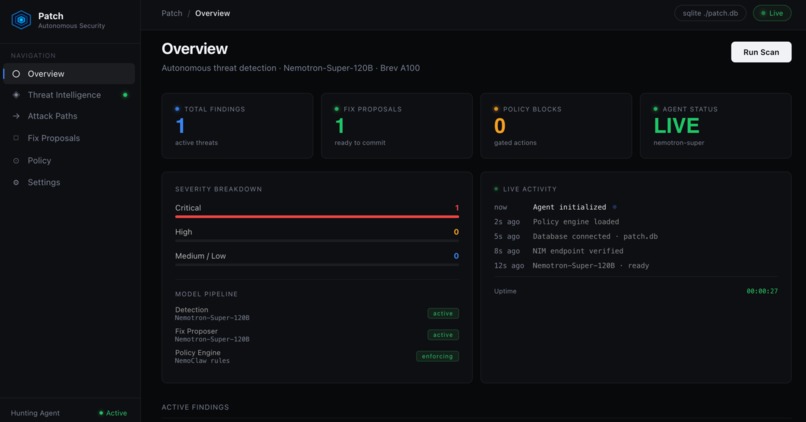
Task: Open Threat Intelligence from the sidebar
Action: coord(69,95)
